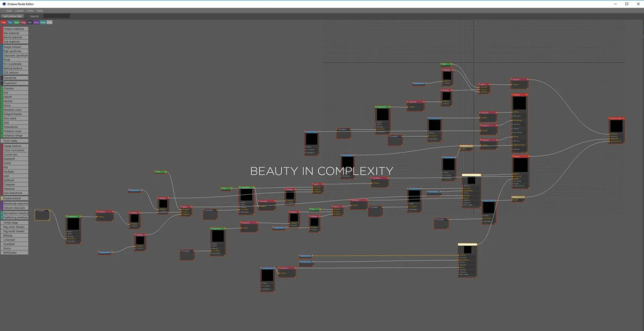
Task: Click into the Search input field
Action: pyautogui.click(x=56, y=16)
